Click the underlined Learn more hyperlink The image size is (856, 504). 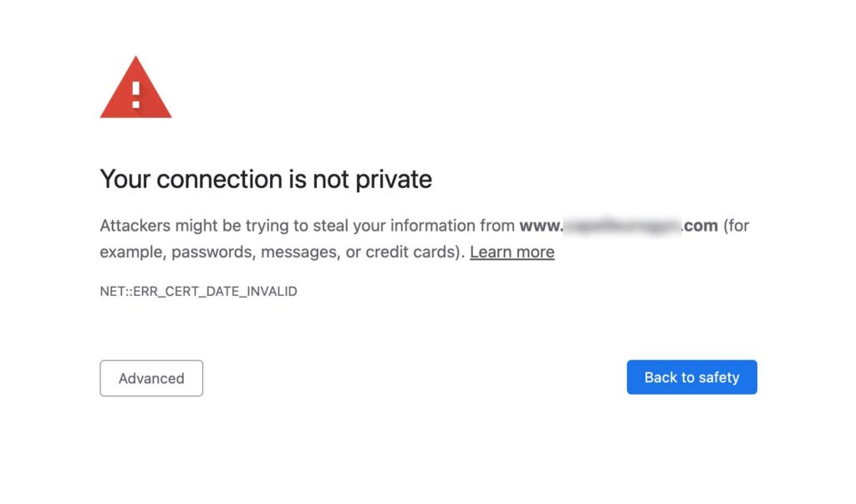(512, 252)
